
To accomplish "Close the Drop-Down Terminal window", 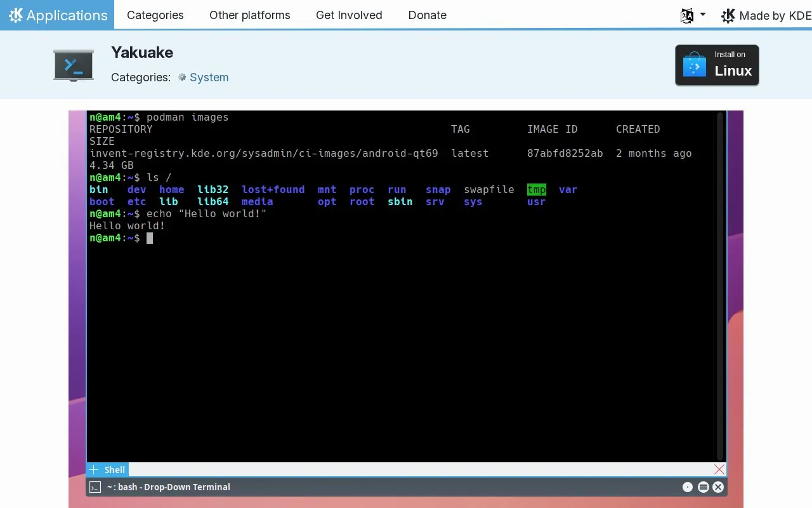I will pyautogui.click(x=718, y=487).
